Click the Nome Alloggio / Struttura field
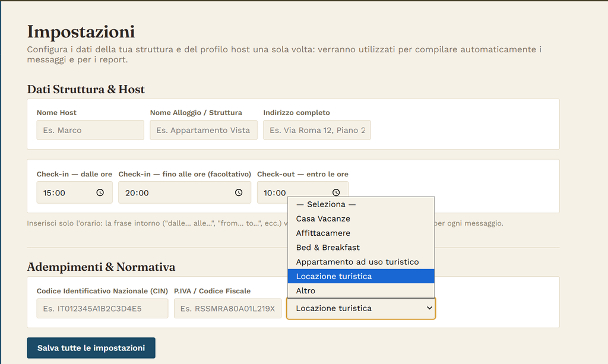608x364 pixels. click(x=204, y=130)
